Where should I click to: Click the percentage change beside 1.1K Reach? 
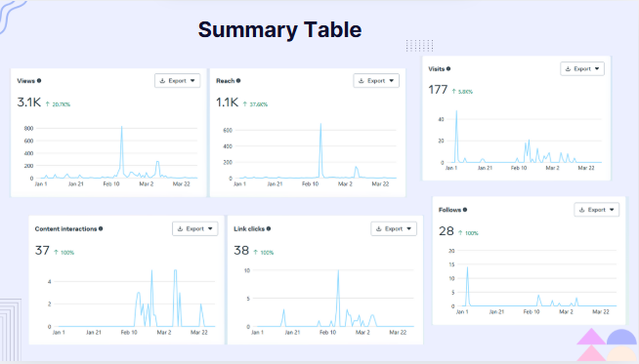255,104
